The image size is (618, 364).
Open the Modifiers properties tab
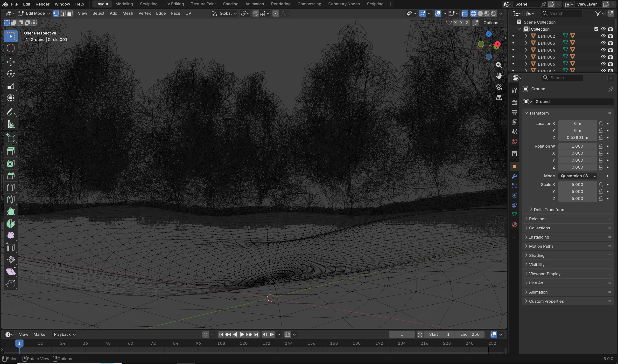(514, 176)
